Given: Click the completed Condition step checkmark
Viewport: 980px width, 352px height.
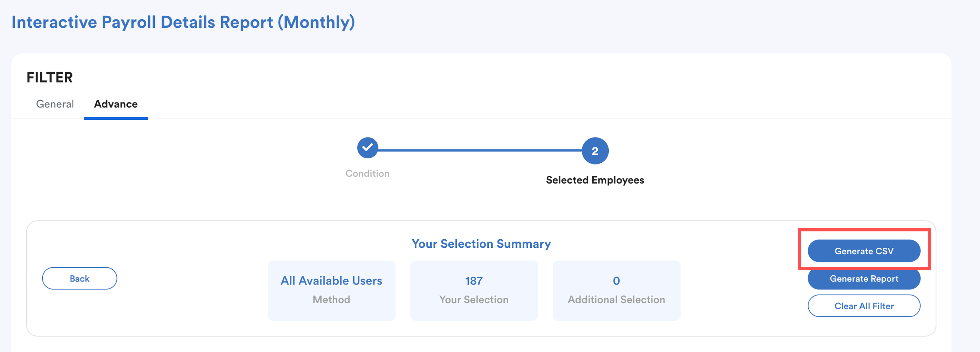Looking at the screenshot, I should [x=367, y=148].
